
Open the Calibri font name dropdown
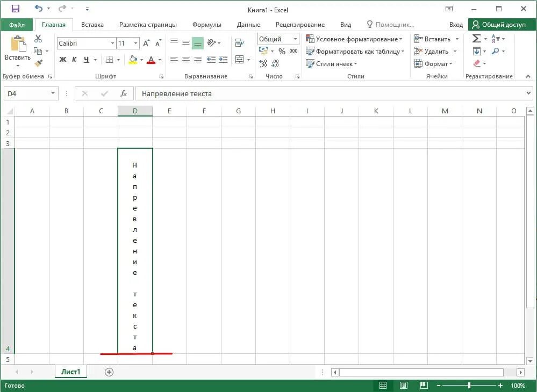point(112,43)
